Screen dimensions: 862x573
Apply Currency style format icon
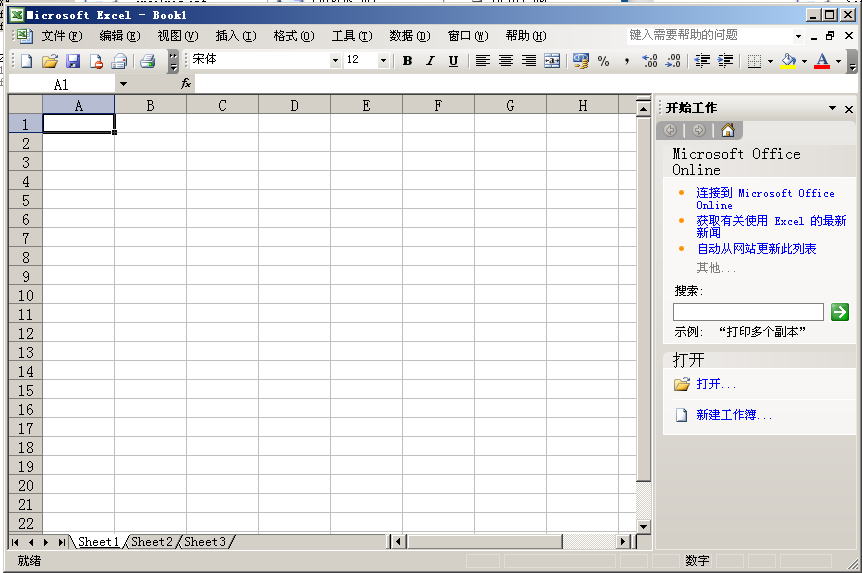click(x=581, y=61)
